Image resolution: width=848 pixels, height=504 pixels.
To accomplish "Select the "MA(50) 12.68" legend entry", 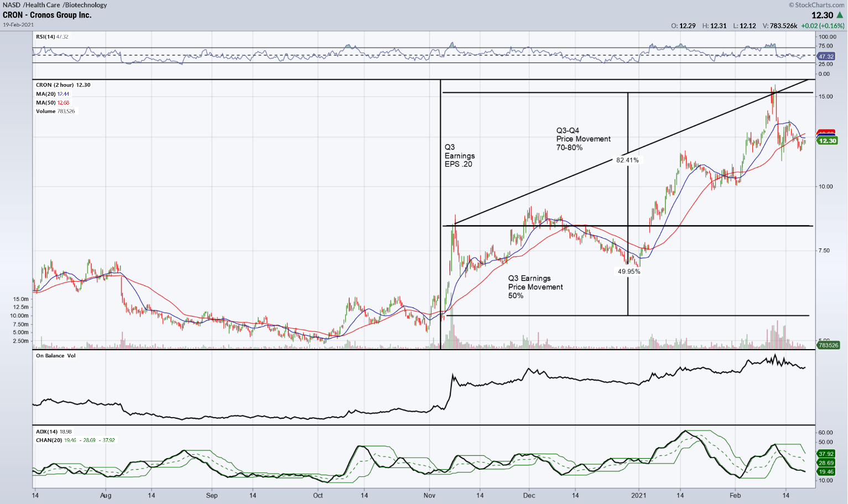I will pos(53,103).
